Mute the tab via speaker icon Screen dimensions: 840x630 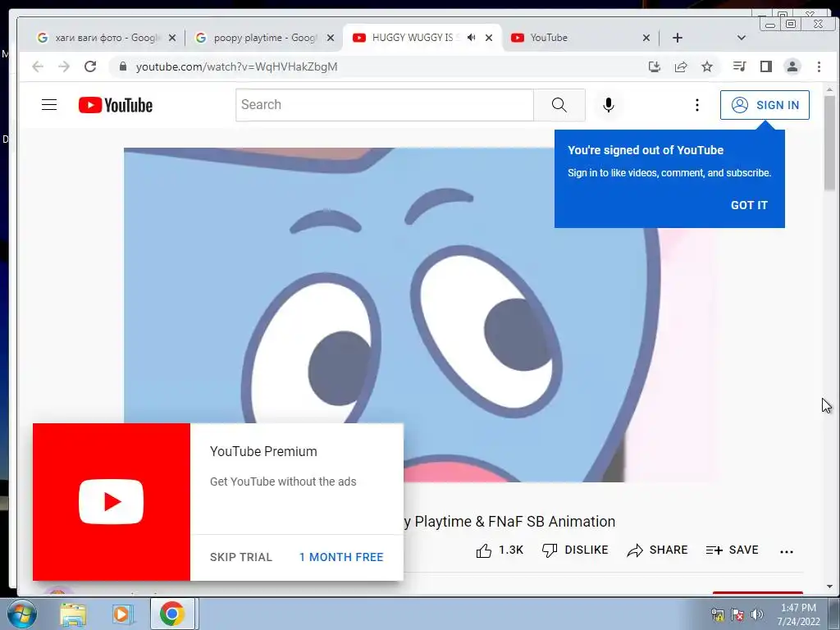click(x=471, y=38)
